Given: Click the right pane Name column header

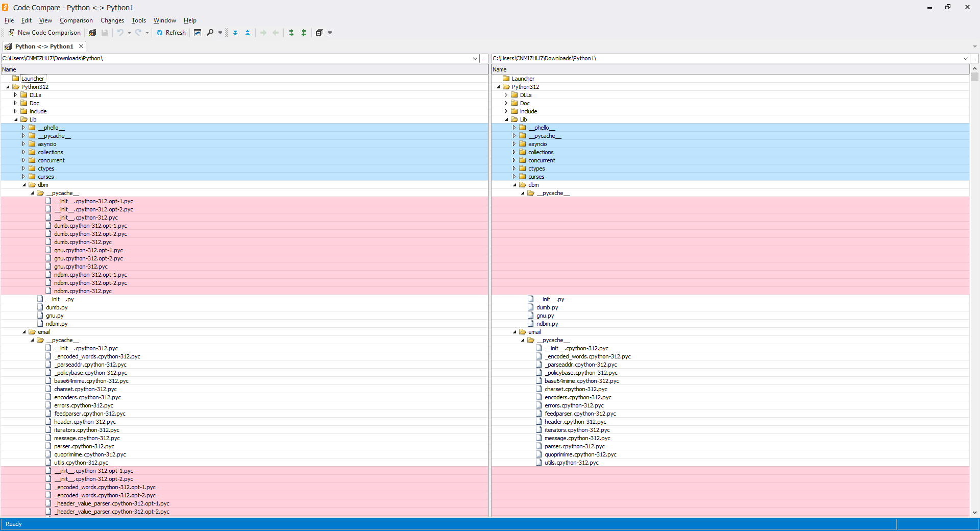Looking at the screenshot, I should coord(730,69).
